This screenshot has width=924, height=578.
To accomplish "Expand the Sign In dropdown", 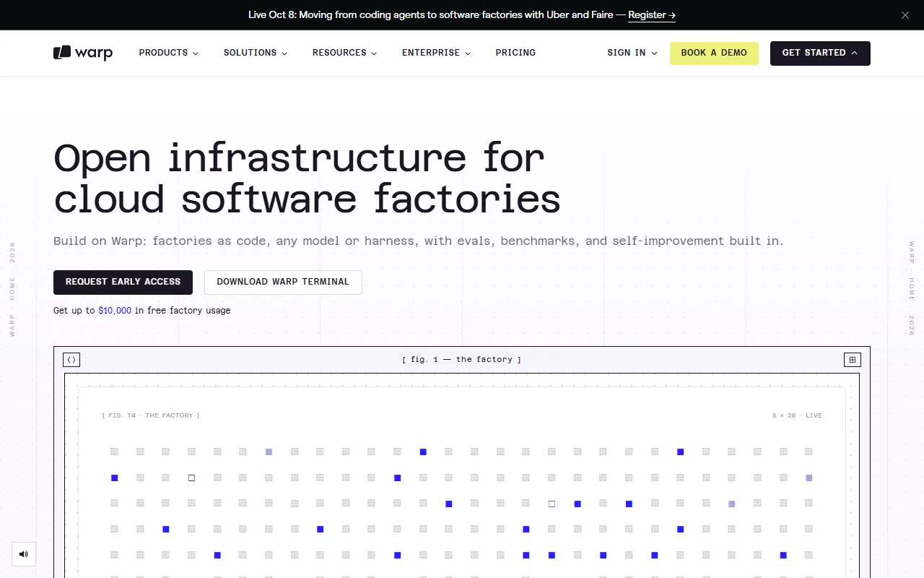I will coord(632,53).
